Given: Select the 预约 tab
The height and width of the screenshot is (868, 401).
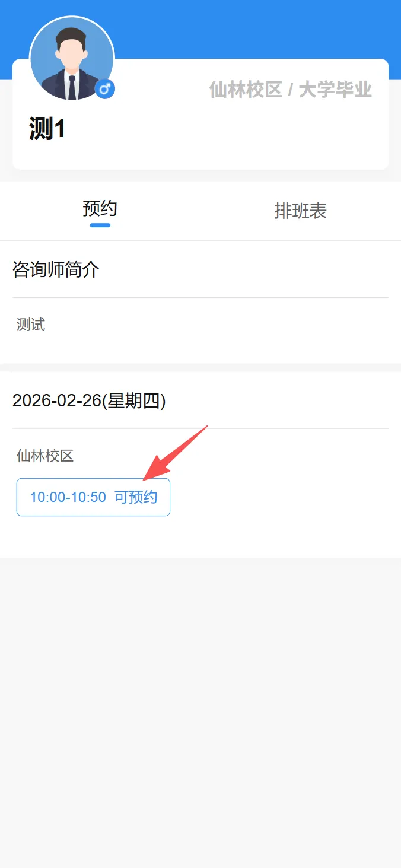Looking at the screenshot, I should pos(100,209).
